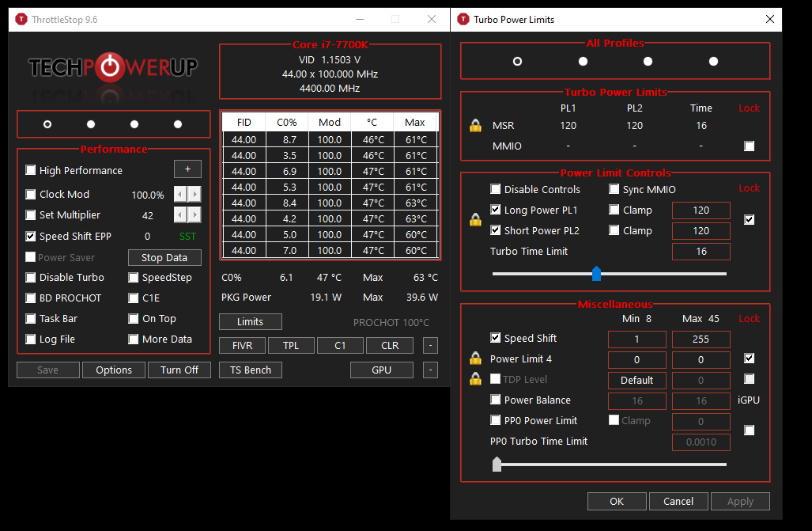
Task: Click the MSR padlock icon in Turbo Power Limits
Action: pos(475,126)
